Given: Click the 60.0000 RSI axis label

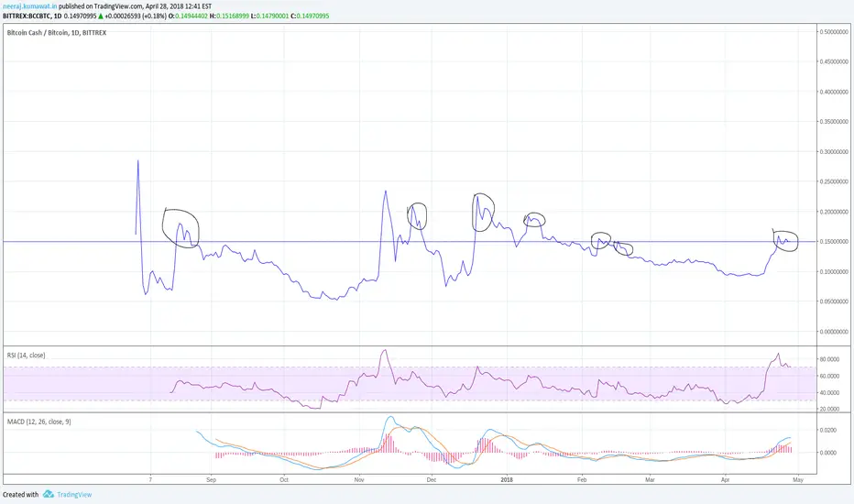Looking at the screenshot, I should click(829, 376).
